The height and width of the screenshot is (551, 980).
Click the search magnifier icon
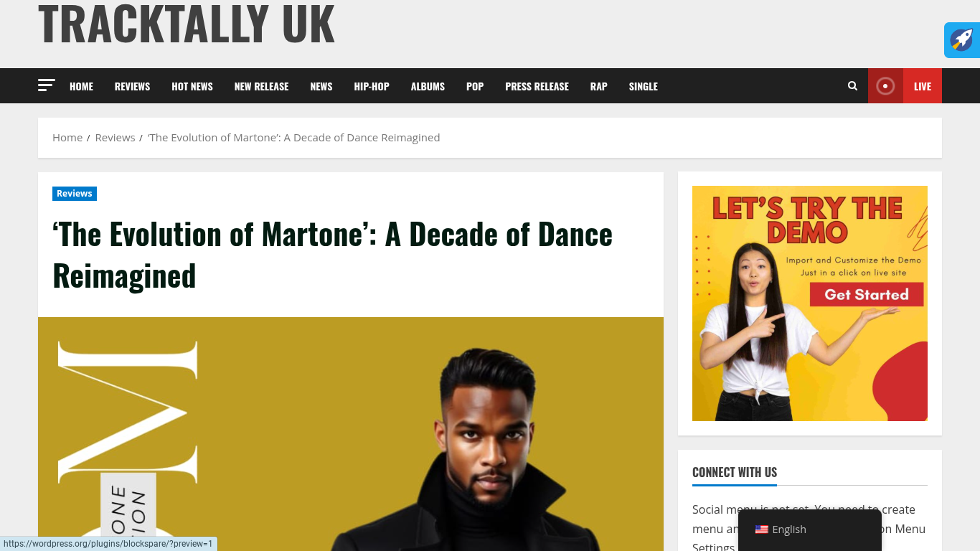coord(852,86)
